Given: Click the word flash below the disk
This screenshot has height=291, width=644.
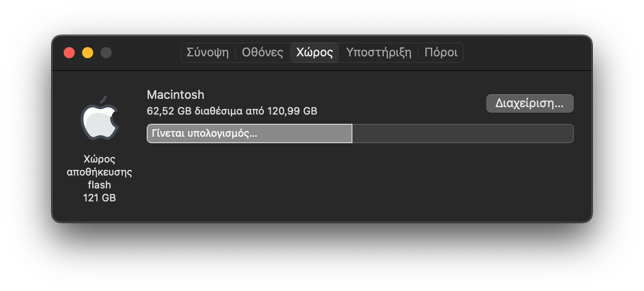Looking at the screenshot, I should pos(99,185).
